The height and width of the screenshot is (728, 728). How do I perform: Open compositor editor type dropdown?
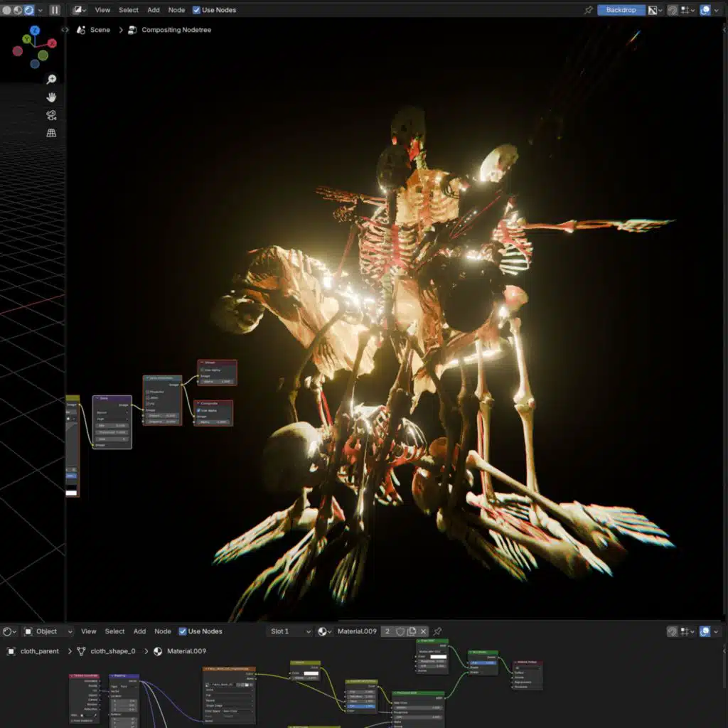point(80,10)
